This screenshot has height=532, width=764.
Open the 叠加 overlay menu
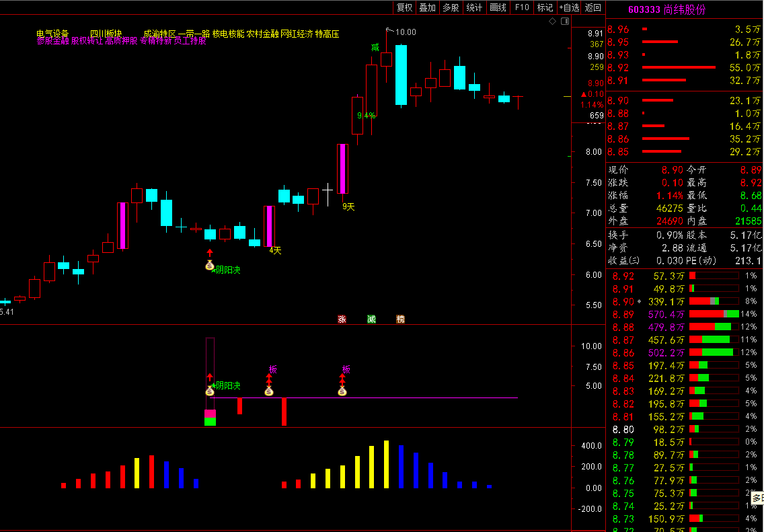coord(427,7)
